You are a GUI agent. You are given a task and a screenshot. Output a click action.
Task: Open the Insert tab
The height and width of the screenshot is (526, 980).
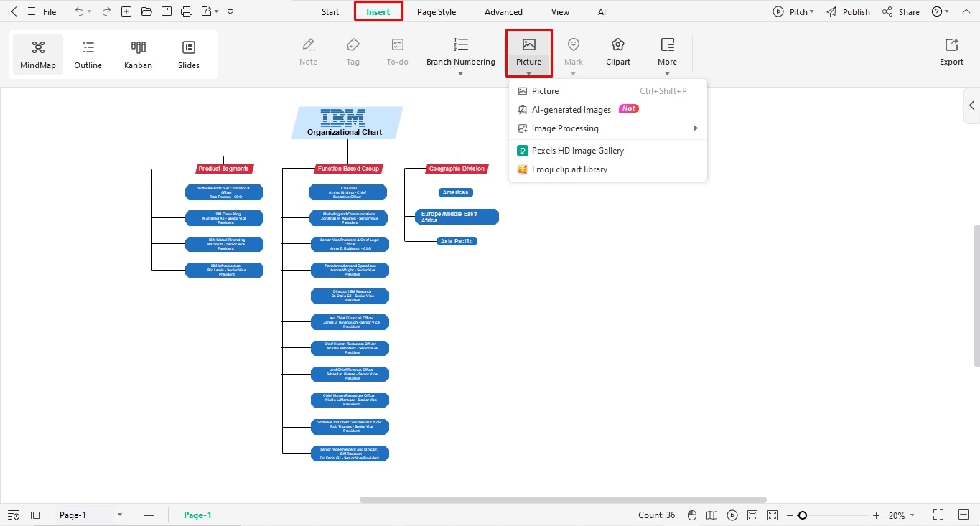click(x=378, y=11)
